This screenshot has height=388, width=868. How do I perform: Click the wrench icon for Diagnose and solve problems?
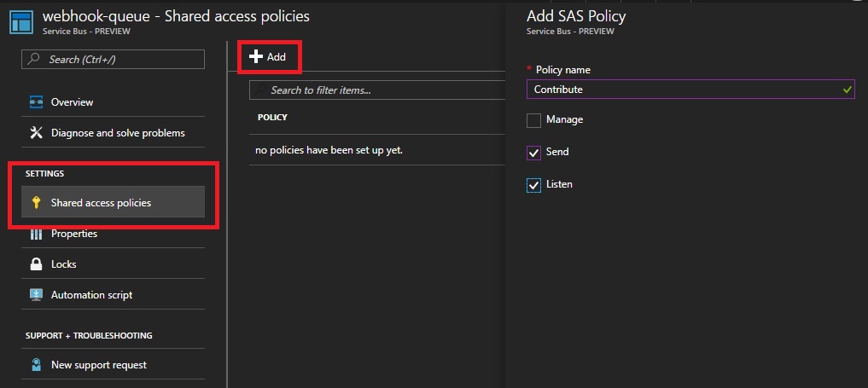tap(36, 133)
